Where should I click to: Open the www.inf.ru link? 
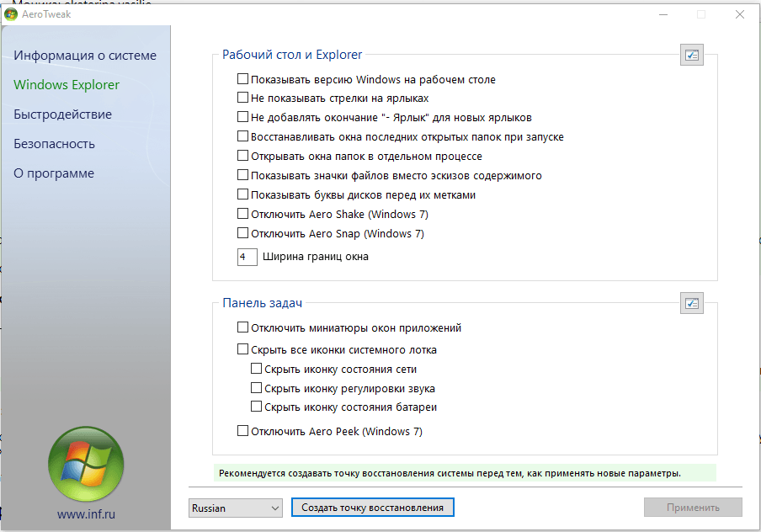coord(86,512)
